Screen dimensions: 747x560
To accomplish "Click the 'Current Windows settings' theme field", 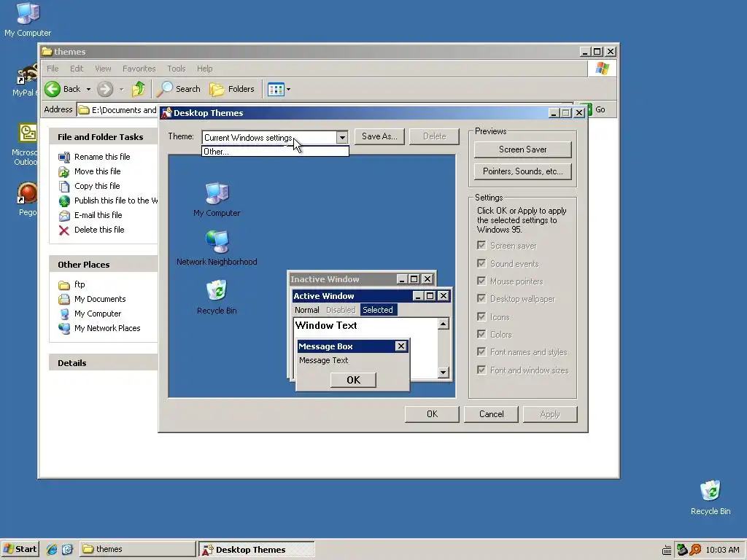I will (x=269, y=138).
